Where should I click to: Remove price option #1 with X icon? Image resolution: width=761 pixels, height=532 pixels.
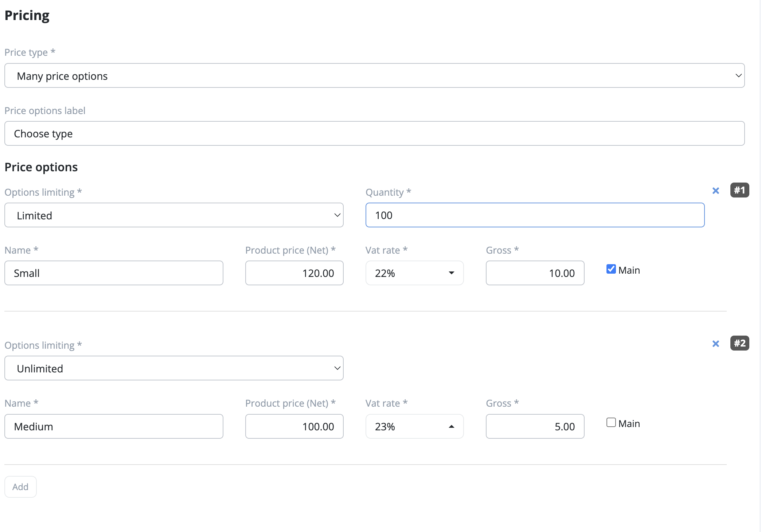tap(715, 191)
